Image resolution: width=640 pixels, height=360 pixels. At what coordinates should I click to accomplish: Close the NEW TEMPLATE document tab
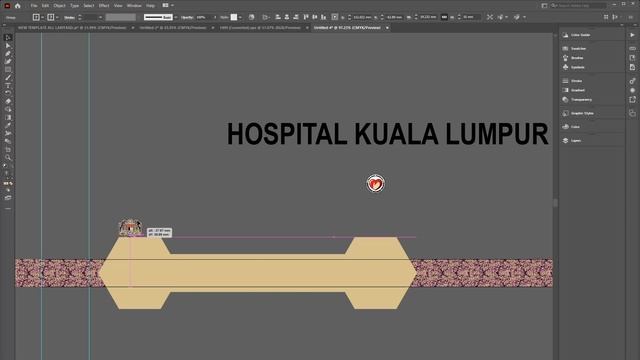pyautogui.click(x=132, y=28)
